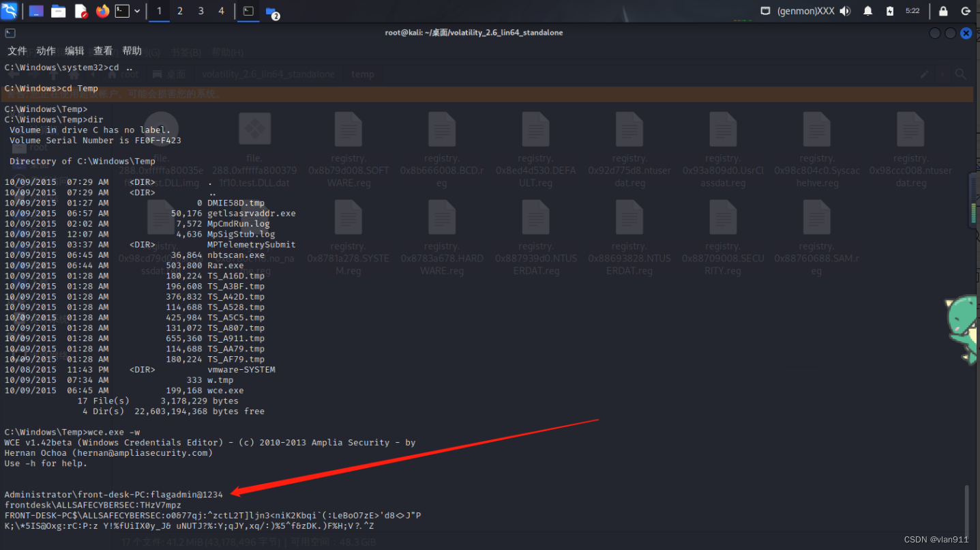Click the terminal title bar icon

pyautogui.click(x=10, y=33)
